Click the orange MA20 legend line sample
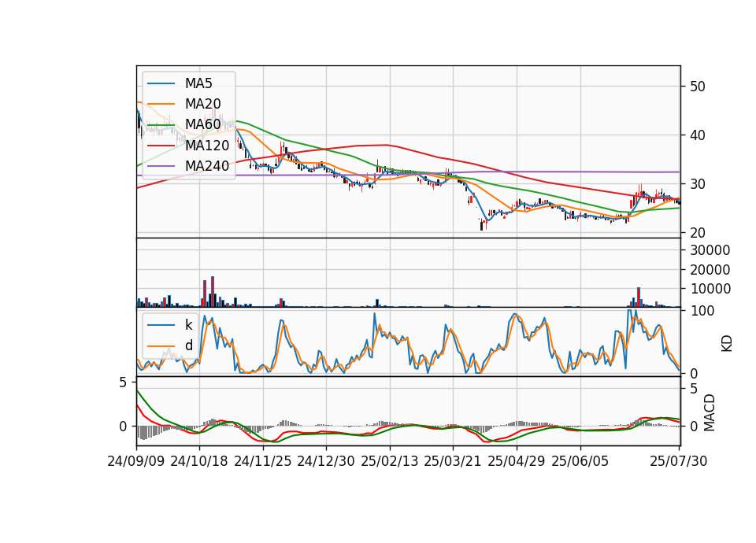 (x=161, y=104)
